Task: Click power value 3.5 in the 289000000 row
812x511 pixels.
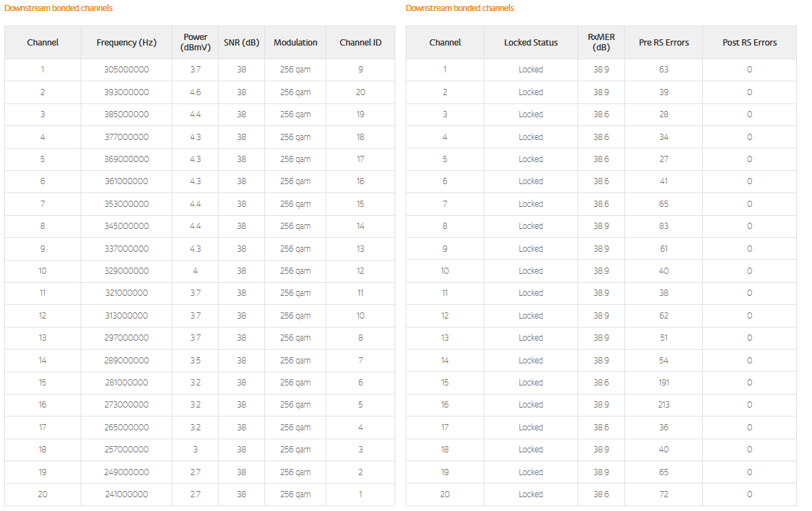Action: tap(195, 361)
